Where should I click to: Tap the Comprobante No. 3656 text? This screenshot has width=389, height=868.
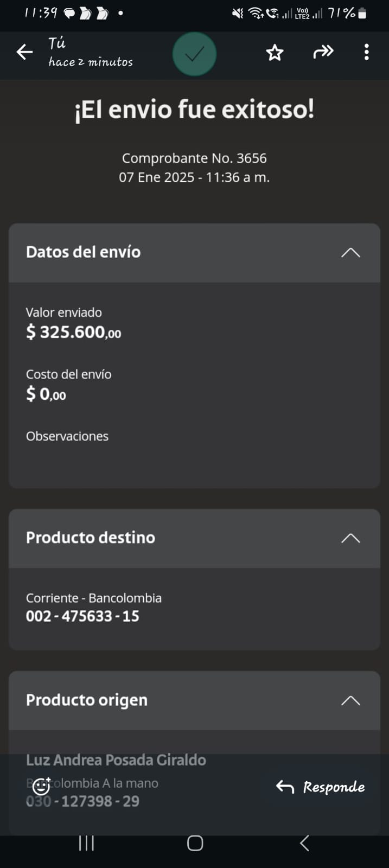(x=194, y=158)
